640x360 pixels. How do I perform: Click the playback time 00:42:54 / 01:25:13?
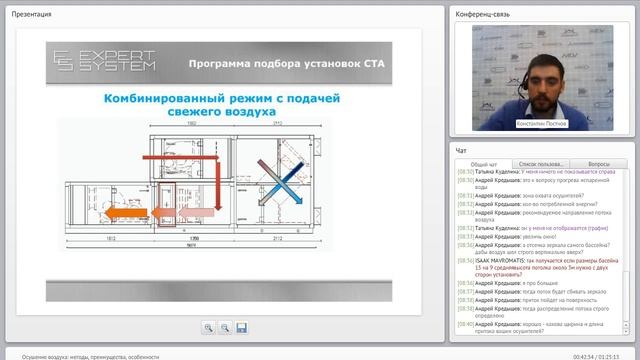click(596, 357)
